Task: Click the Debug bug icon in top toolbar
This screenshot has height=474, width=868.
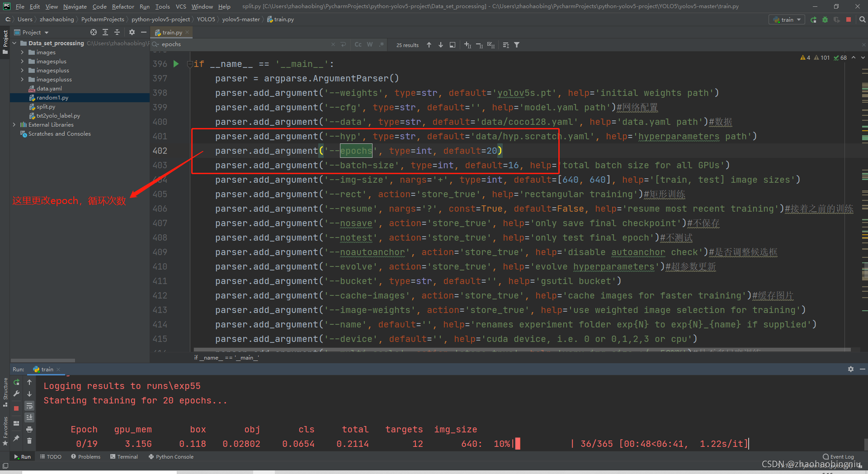Action: click(825, 20)
